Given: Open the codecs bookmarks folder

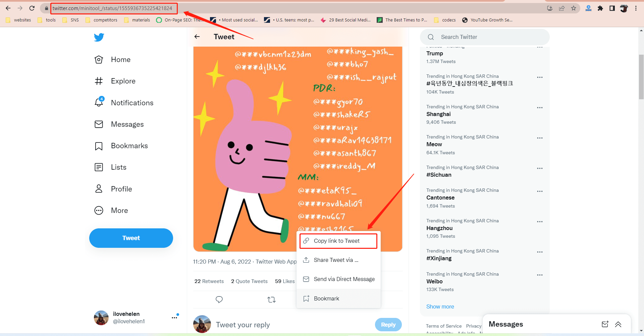Looking at the screenshot, I should pyautogui.click(x=445, y=20).
